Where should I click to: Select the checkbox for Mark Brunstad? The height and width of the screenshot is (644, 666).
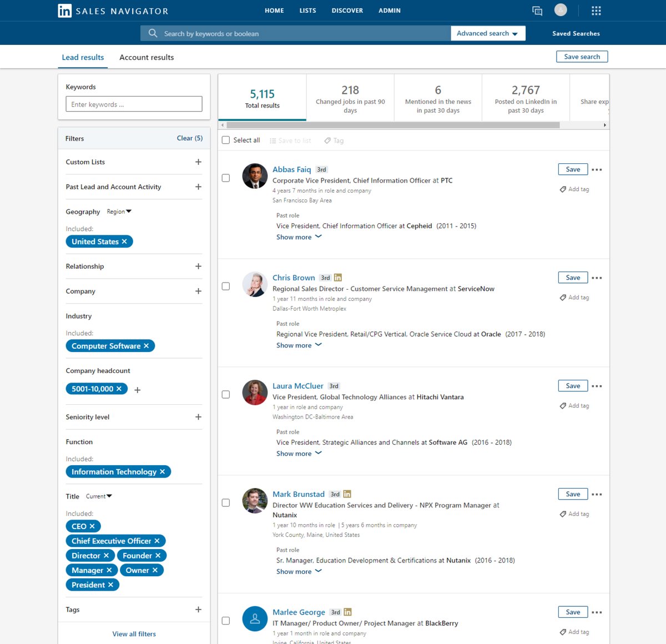pyautogui.click(x=226, y=503)
